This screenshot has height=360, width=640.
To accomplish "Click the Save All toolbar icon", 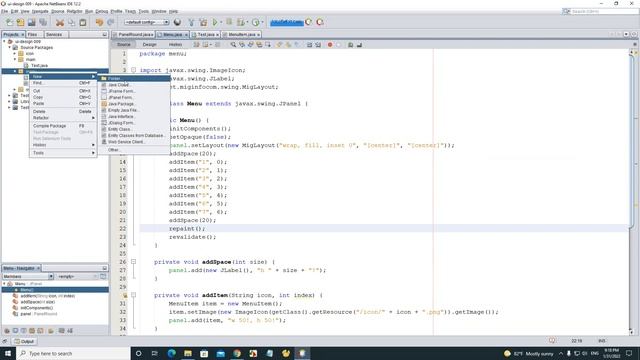I will point(43,22).
